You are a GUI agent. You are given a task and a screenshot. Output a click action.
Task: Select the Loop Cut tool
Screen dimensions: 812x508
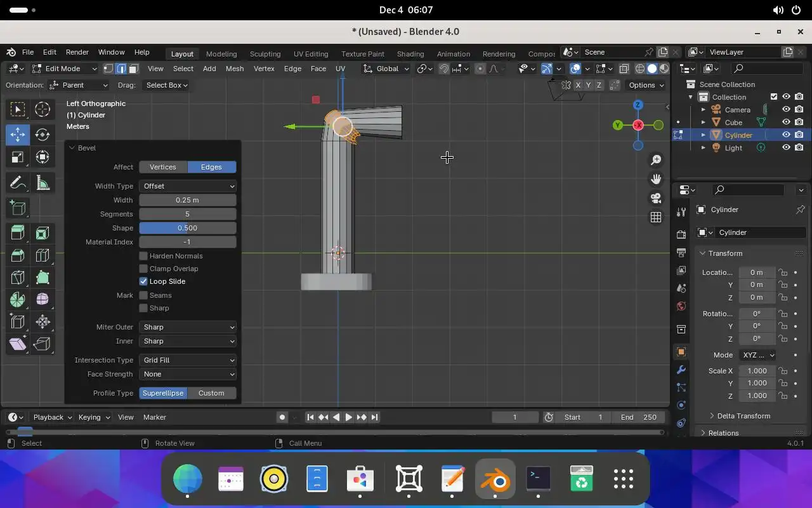43,255
